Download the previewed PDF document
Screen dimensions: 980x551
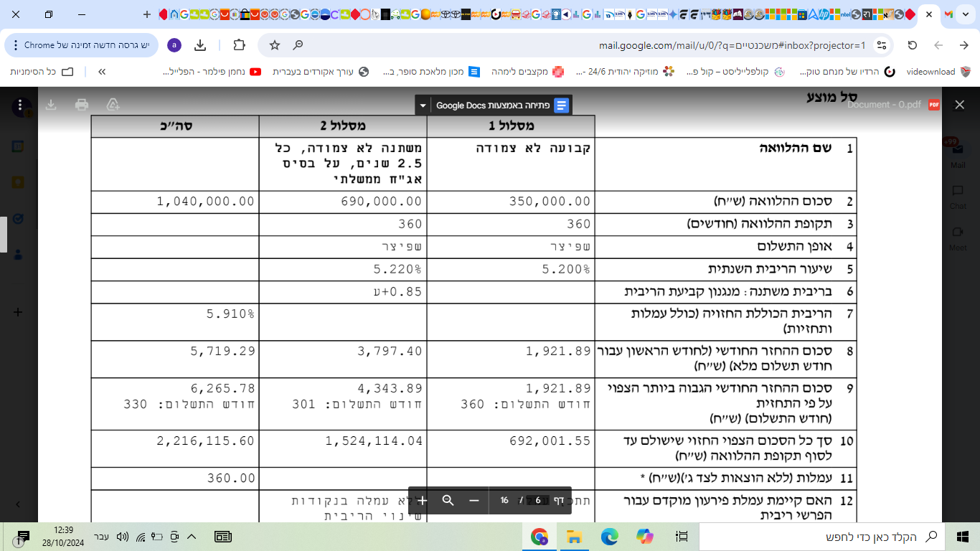(x=51, y=105)
